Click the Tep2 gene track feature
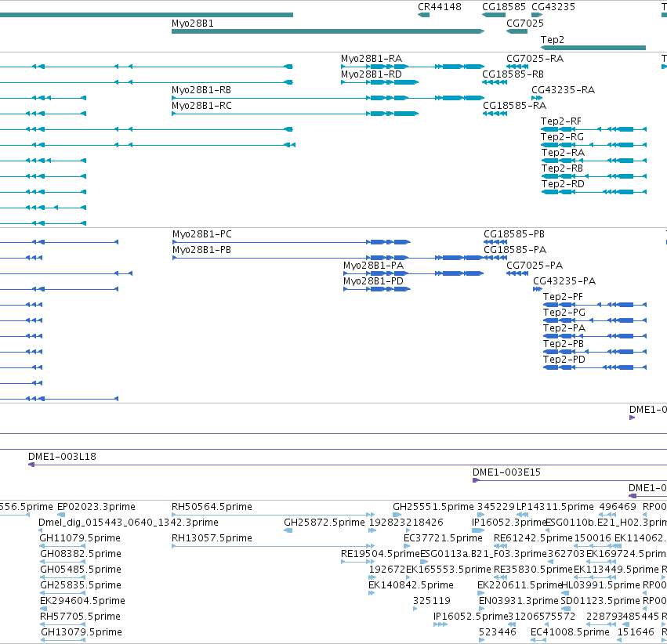This screenshot has width=667, height=644. click(x=593, y=48)
